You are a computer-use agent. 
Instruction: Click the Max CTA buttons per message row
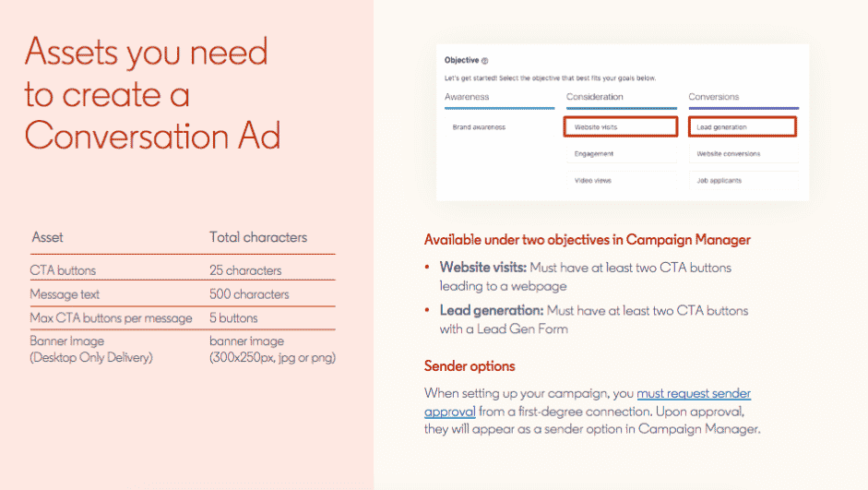(x=183, y=317)
